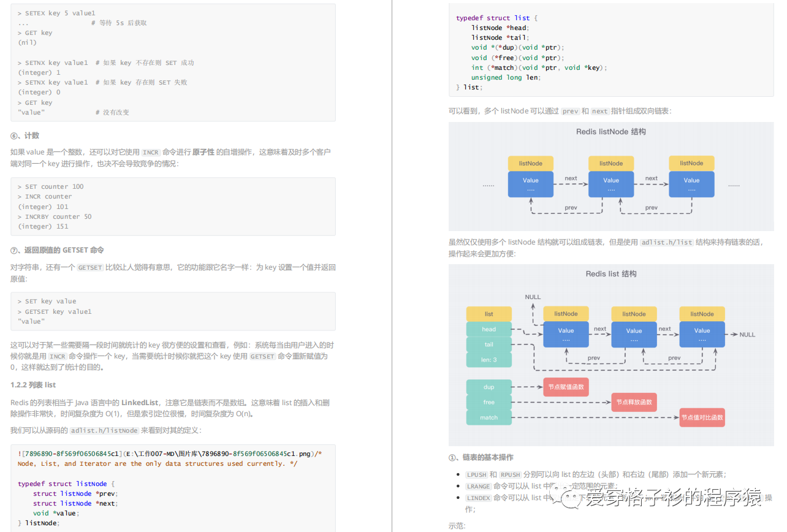Open the adlist.h/list reference badge
Viewport: 787px width, 532px height.
(x=666, y=241)
